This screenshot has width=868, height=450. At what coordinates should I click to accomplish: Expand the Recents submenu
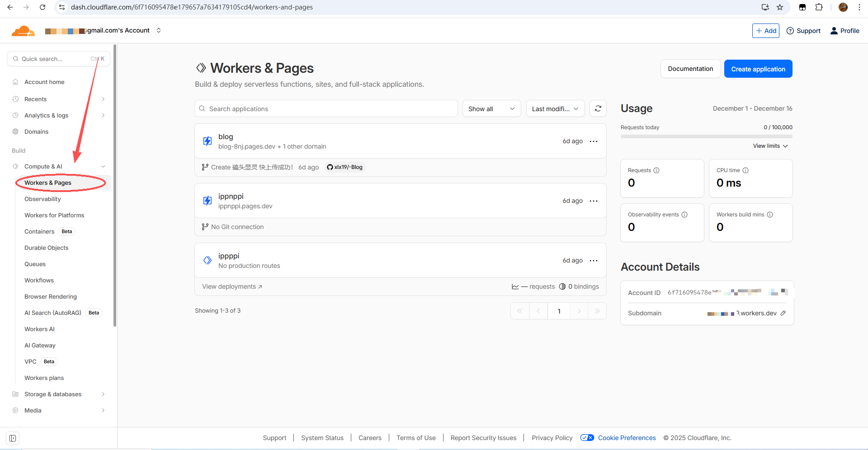[103, 99]
